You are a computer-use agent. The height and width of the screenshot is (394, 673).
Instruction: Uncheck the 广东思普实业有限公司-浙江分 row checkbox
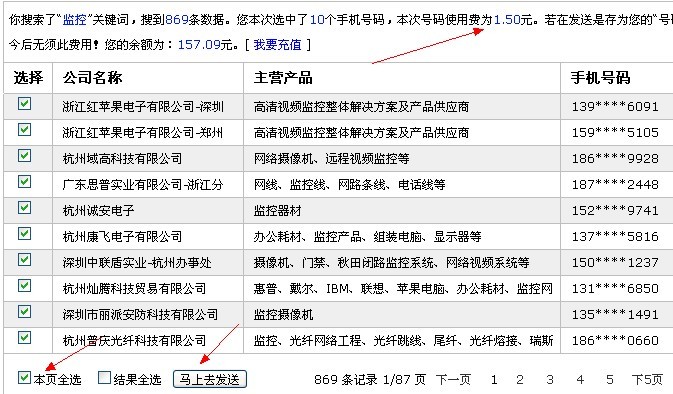(24, 182)
